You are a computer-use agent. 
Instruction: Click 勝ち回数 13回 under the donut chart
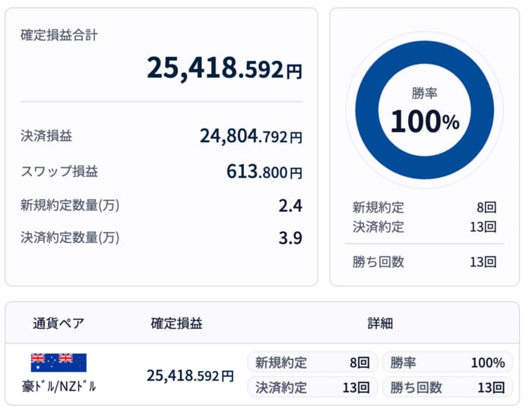click(x=424, y=262)
